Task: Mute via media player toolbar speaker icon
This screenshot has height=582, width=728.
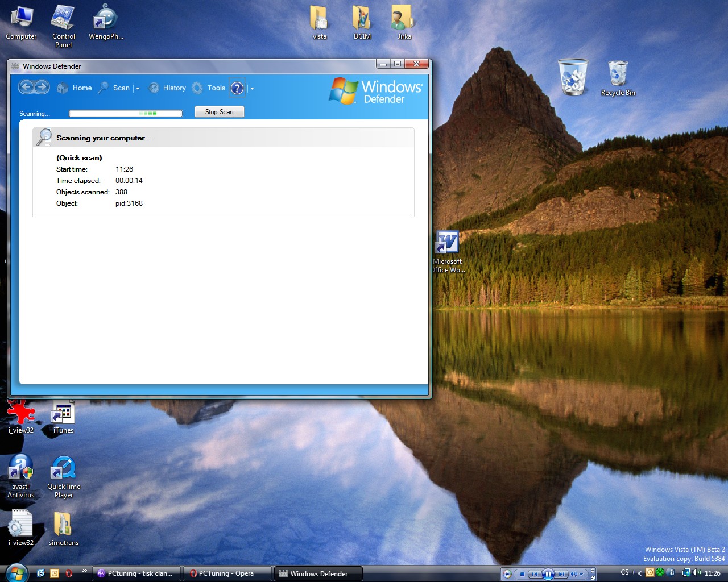Action: [x=574, y=574]
